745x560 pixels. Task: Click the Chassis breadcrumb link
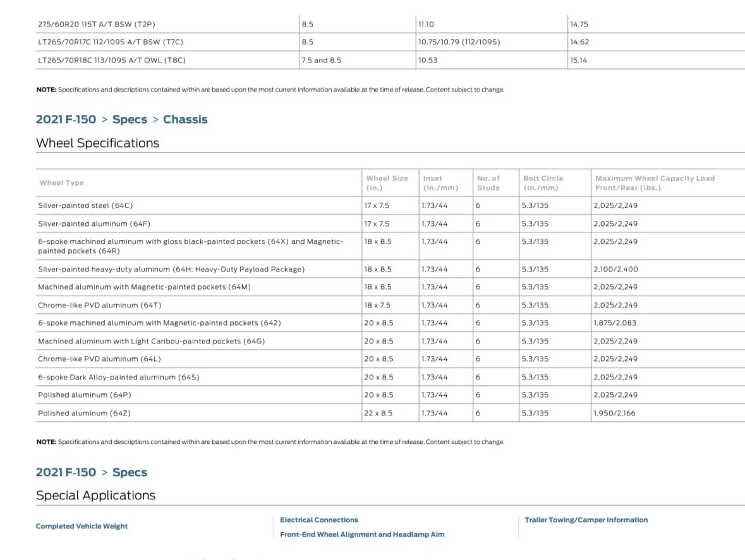(185, 119)
